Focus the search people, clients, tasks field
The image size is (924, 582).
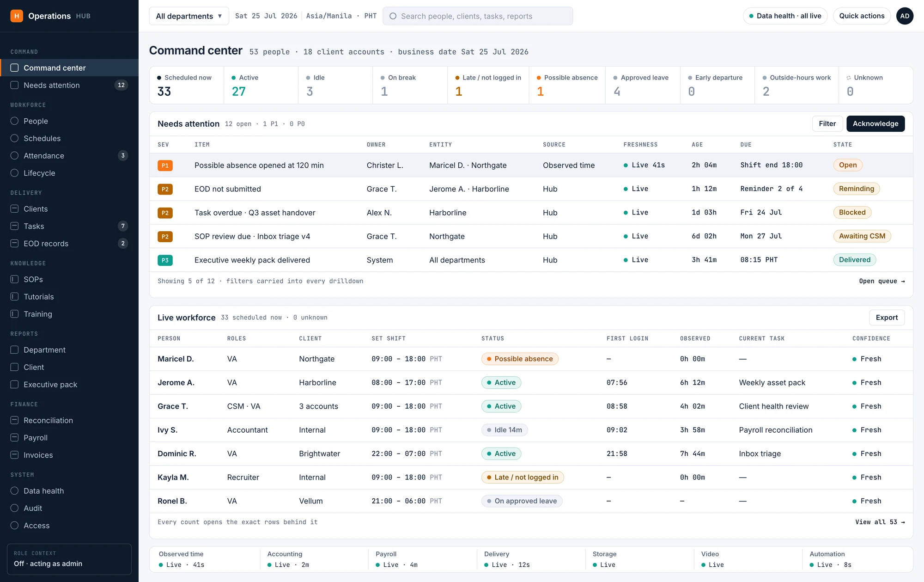pyautogui.click(x=478, y=16)
